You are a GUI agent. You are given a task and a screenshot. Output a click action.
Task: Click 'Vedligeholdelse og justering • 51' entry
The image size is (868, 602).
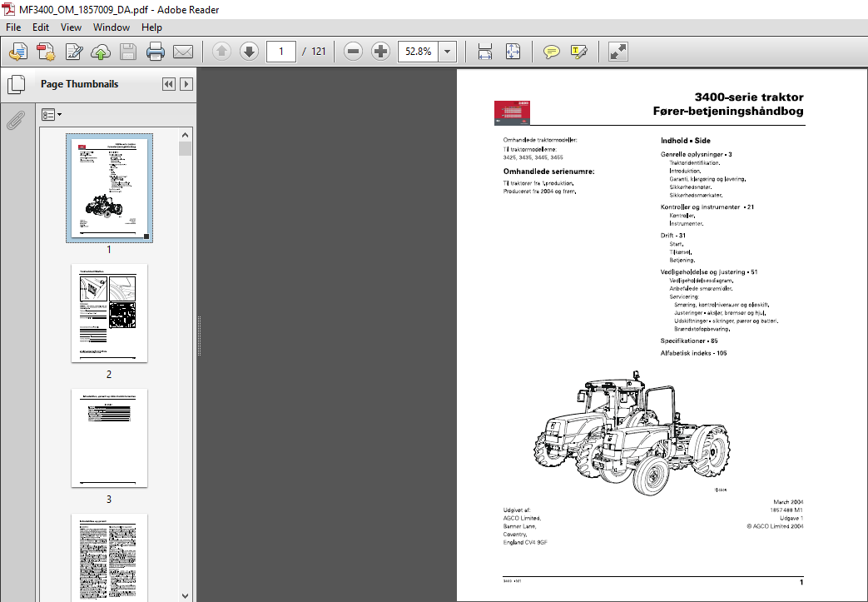pos(708,272)
